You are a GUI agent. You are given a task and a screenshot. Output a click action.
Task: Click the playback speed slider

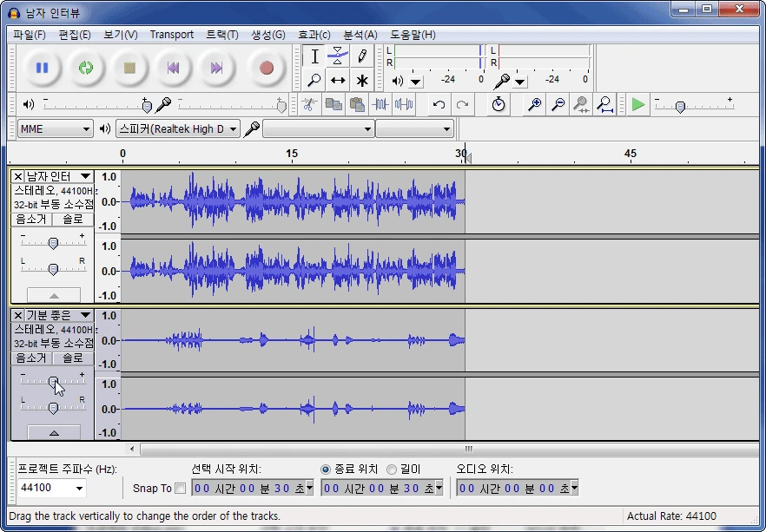coord(680,106)
